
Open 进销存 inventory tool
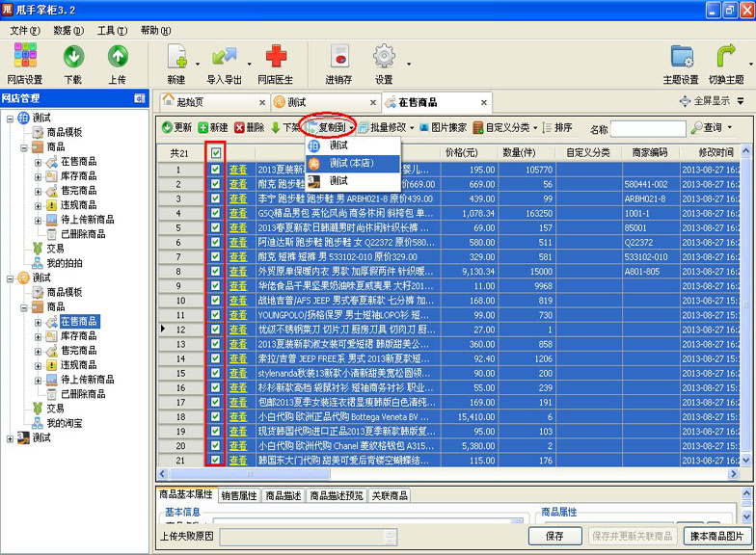click(339, 63)
